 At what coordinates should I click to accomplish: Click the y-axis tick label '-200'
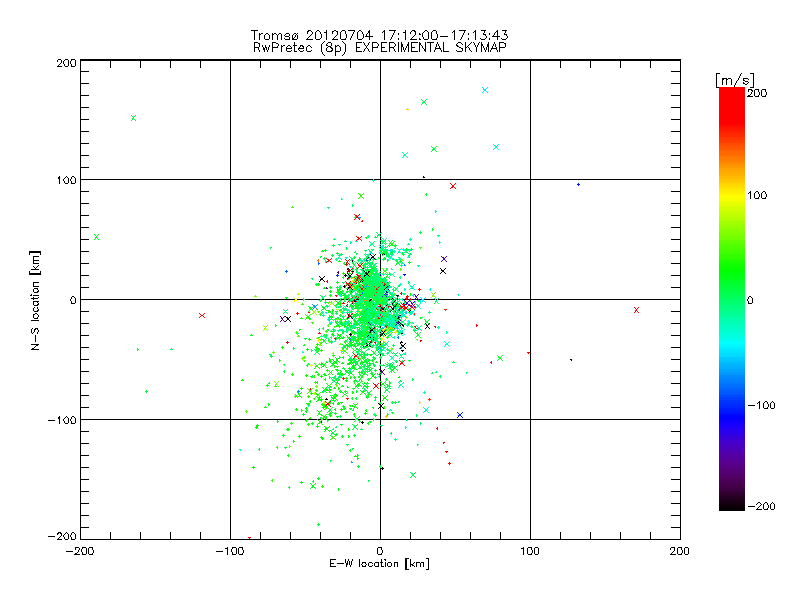[x=62, y=536]
